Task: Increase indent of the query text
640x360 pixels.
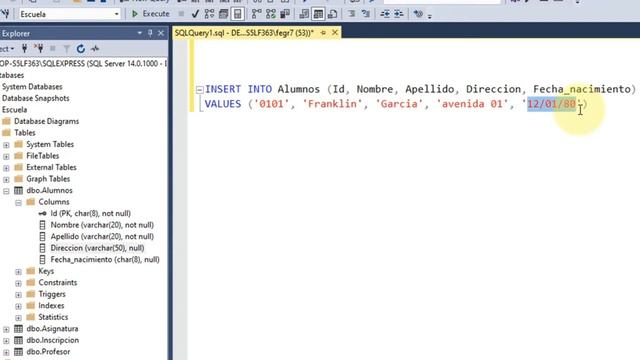Action: point(399,14)
